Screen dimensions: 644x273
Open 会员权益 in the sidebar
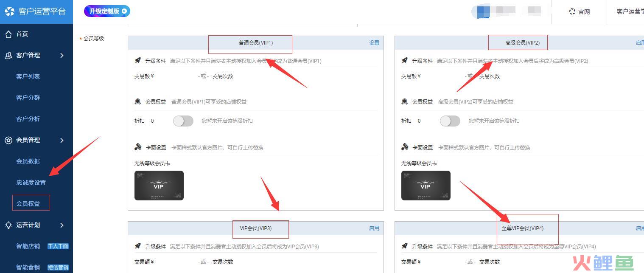tap(28, 204)
